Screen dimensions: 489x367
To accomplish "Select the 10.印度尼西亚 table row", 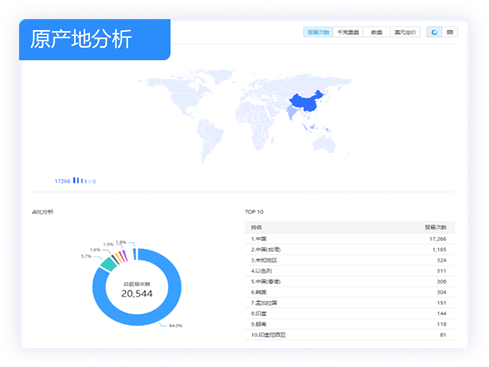I will (x=350, y=335).
